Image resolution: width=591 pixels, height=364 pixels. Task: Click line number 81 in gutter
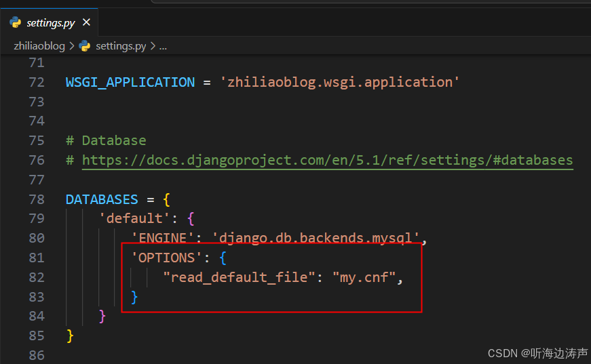pyautogui.click(x=37, y=258)
